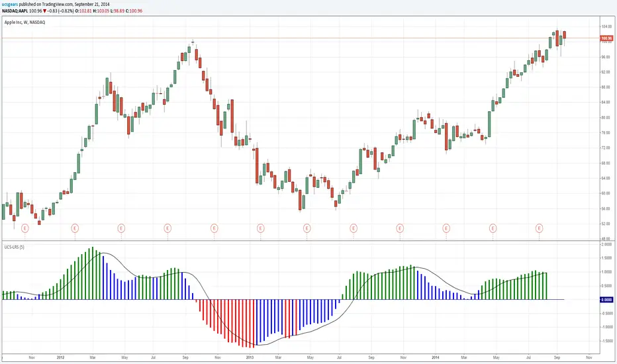This screenshot has width=617, height=364.
Task: Select the January 2013 earnings E marker
Action: point(261,228)
